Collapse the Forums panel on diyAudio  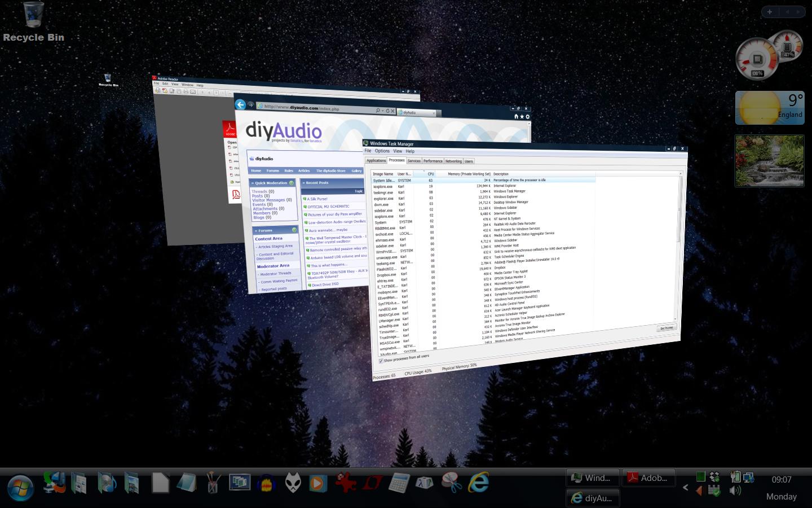point(294,230)
